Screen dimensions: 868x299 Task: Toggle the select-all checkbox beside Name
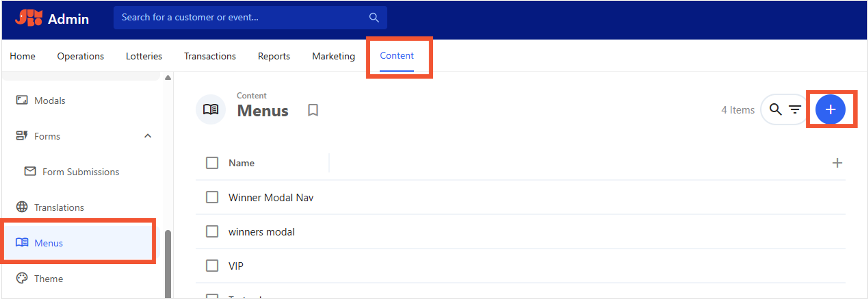tap(212, 163)
